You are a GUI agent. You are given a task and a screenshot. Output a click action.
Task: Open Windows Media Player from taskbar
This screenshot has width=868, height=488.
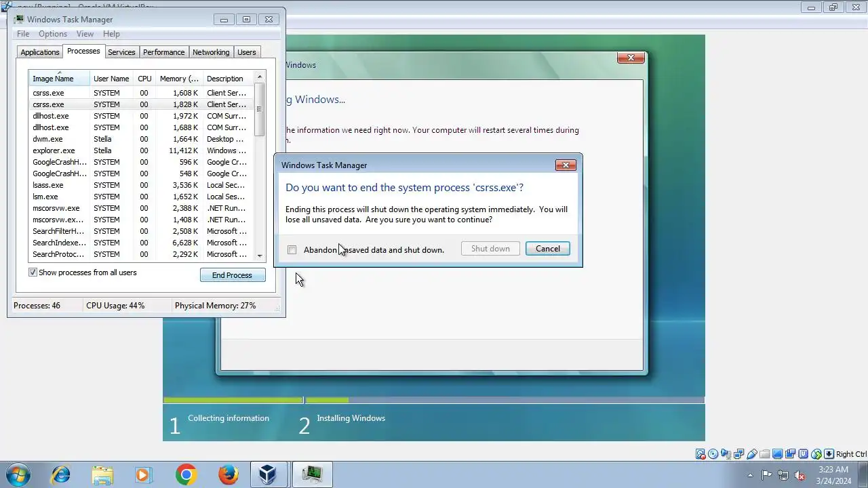[143, 474]
